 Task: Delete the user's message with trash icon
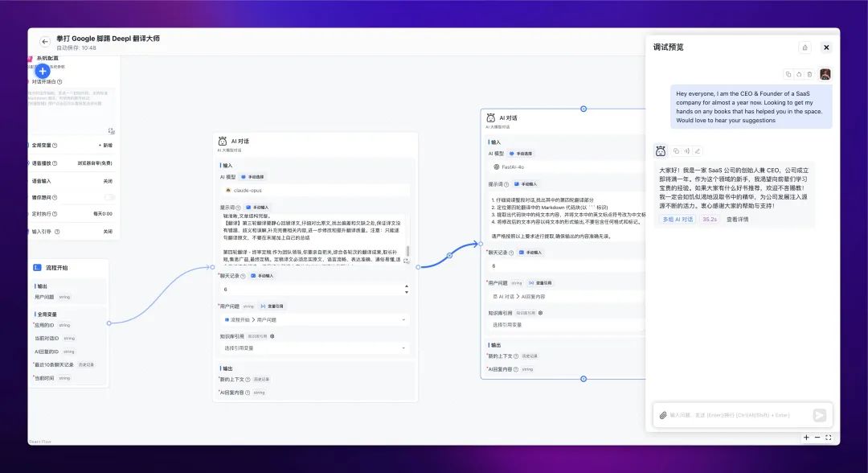809,74
